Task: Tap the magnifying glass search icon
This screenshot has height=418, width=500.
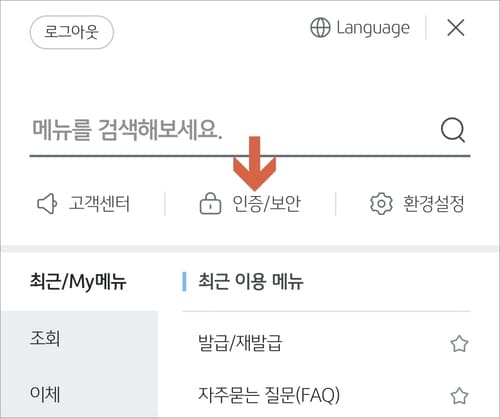Action: 453,130
